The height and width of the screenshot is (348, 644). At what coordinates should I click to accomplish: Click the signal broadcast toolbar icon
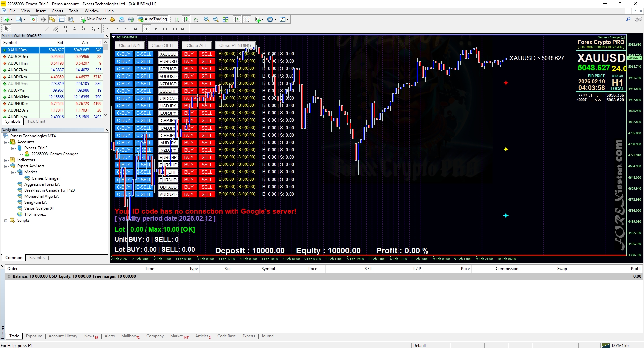tap(131, 19)
